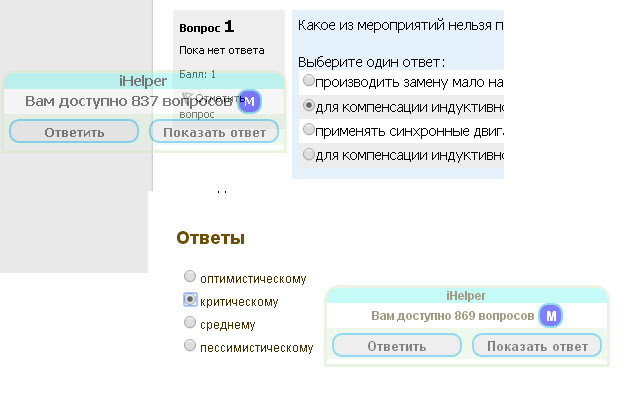Select the radio option "среднему"
The image size is (640, 400).
tap(190, 322)
